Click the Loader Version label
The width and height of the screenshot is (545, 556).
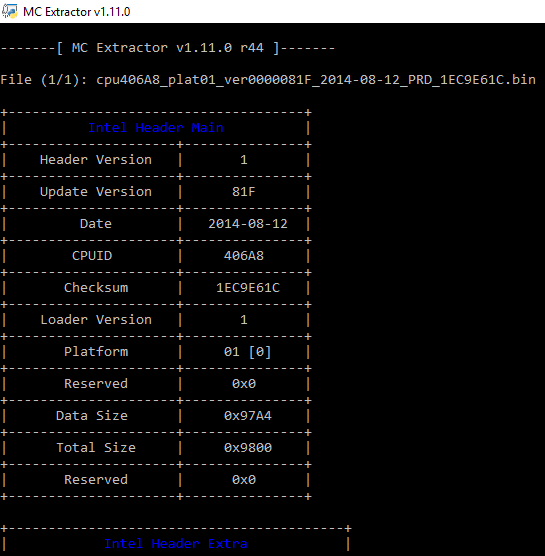[x=96, y=319]
